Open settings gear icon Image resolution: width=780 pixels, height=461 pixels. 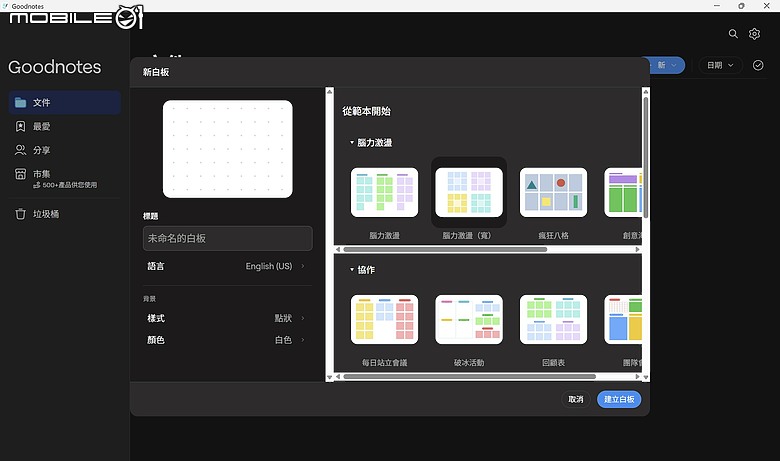[x=754, y=34]
